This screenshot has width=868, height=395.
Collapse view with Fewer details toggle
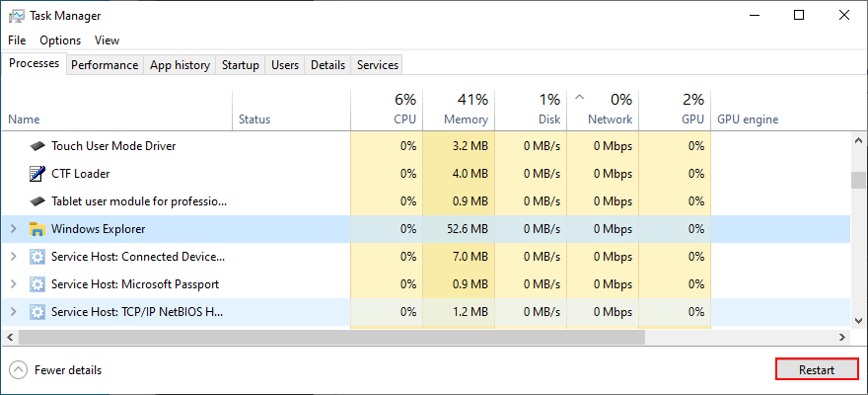click(x=55, y=370)
